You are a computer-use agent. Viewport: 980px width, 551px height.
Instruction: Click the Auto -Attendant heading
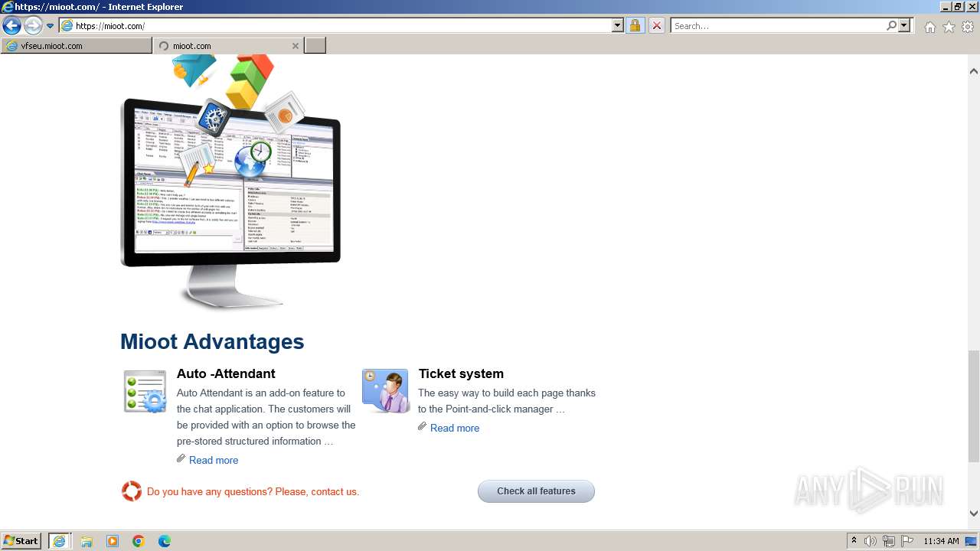click(x=226, y=373)
